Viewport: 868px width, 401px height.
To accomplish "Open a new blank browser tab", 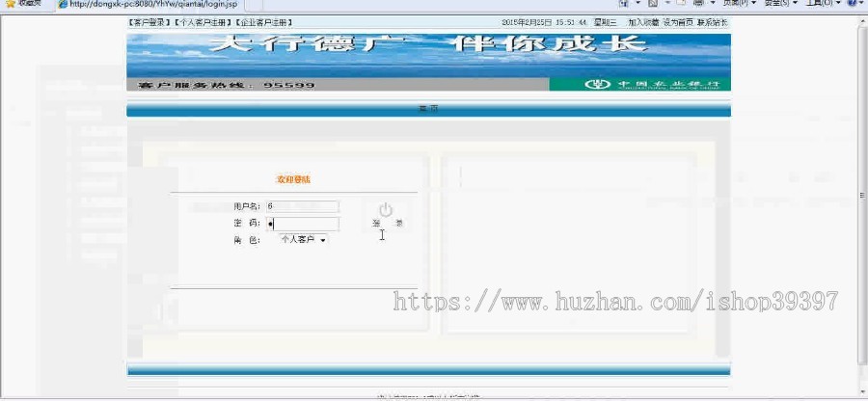I will click(253, 5).
